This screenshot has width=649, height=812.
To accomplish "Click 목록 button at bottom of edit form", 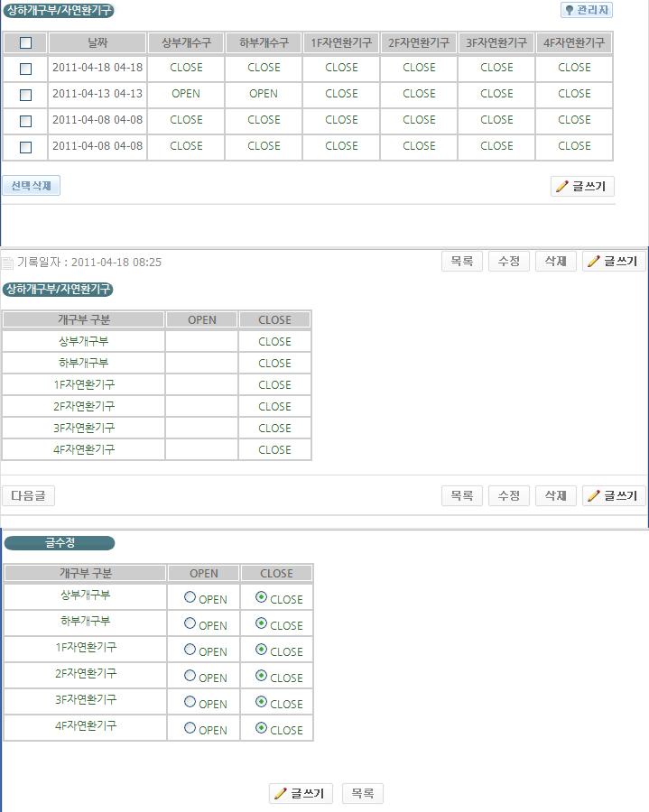I will [x=363, y=794].
